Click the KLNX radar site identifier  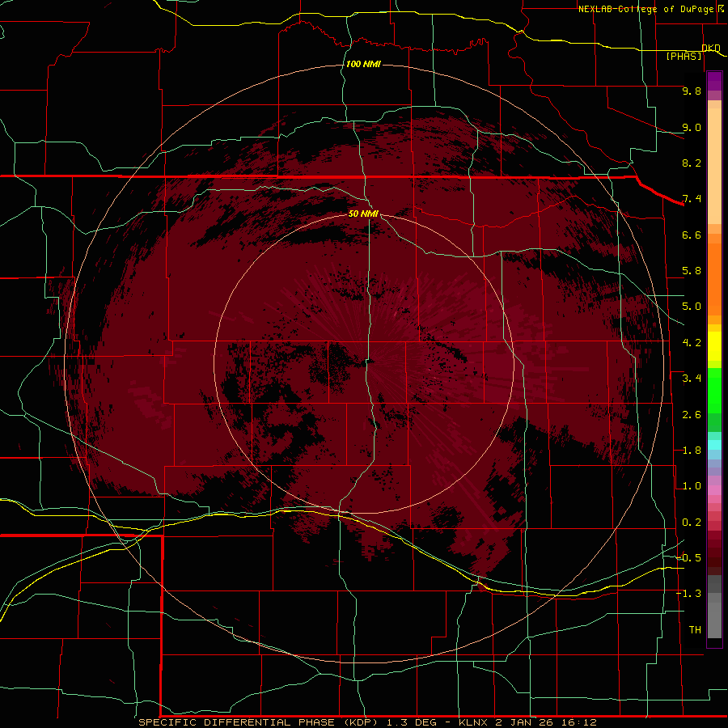coord(473,722)
